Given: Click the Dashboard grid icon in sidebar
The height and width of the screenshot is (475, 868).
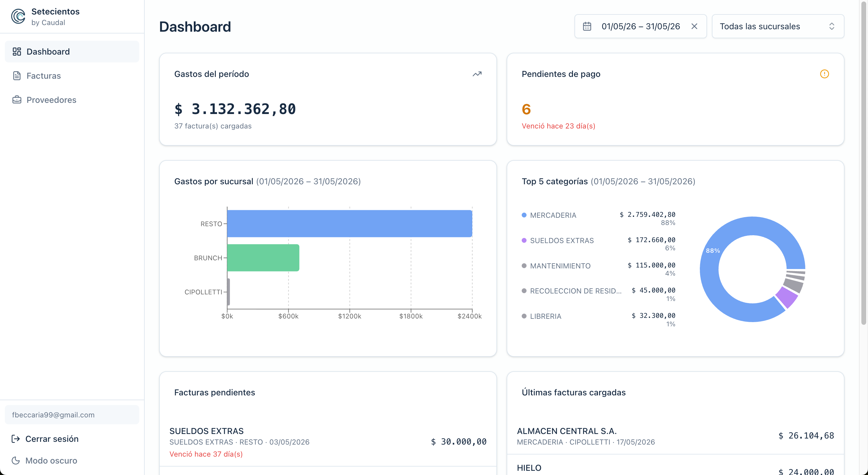Looking at the screenshot, I should point(17,52).
